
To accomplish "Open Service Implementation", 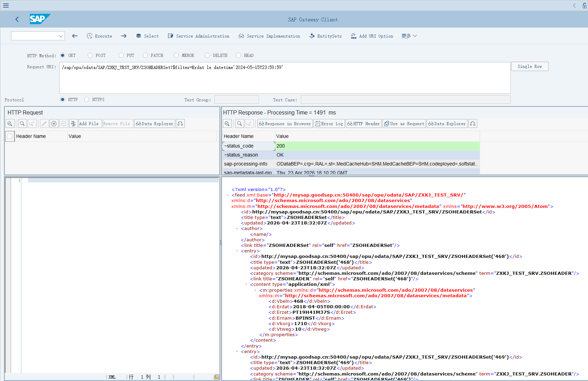I will 269,36.
